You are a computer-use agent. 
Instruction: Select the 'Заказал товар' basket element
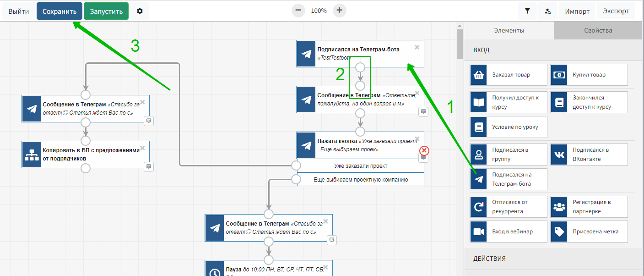click(509, 75)
